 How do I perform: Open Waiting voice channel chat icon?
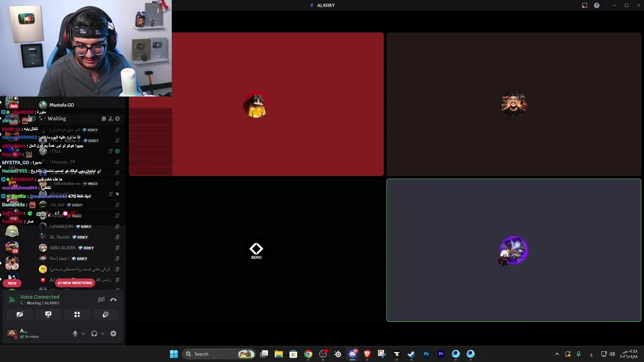click(x=104, y=119)
